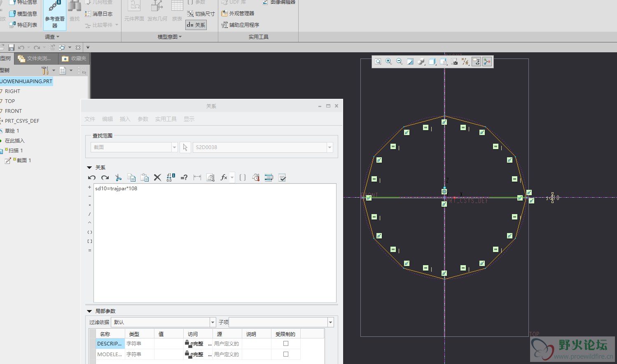Insert the caret ^ operator from side bar
617x364 pixels.
click(x=90, y=223)
